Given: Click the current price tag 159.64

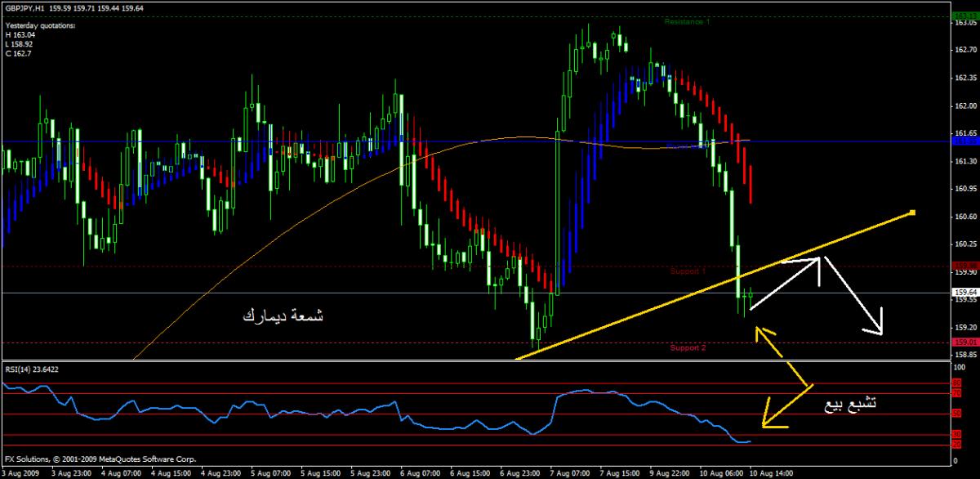Looking at the screenshot, I should (x=964, y=293).
